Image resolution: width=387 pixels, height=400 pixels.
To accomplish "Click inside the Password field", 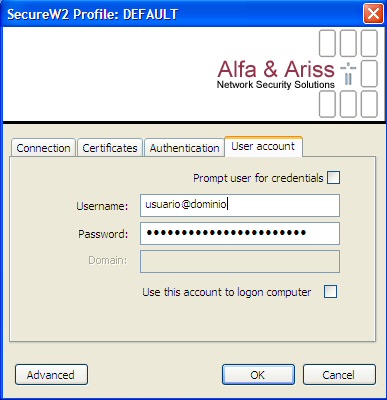I will point(240,233).
